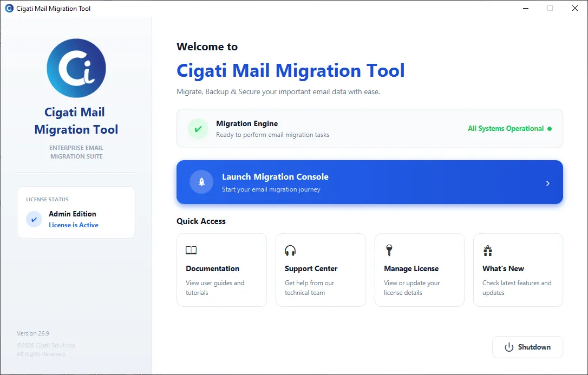Viewport: 588px width, 375px height.
Task: Minimize the Cigati Mail Migration Tool window
Action: (x=526, y=8)
